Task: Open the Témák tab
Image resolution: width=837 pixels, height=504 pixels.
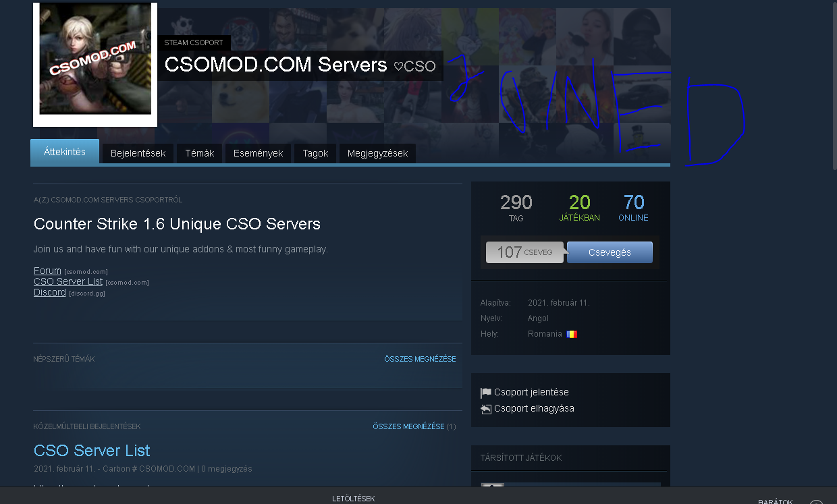Action: [x=200, y=153]
